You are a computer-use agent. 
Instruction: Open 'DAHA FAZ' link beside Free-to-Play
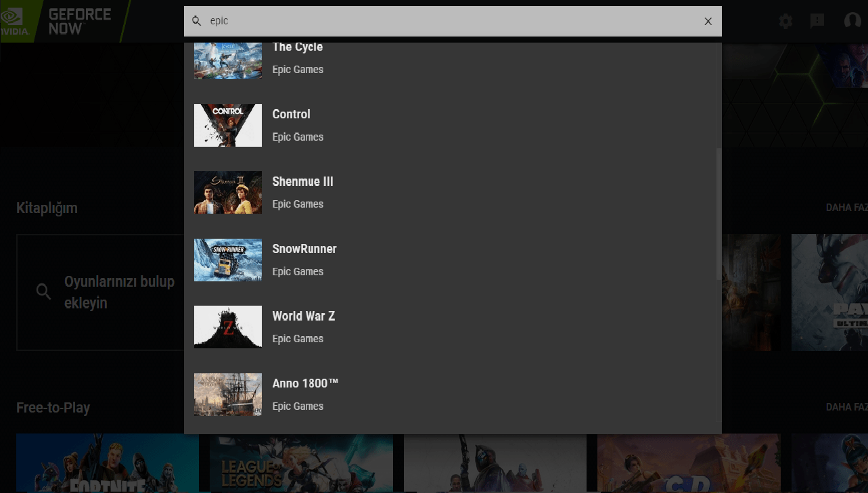click(x=847, y=407)
